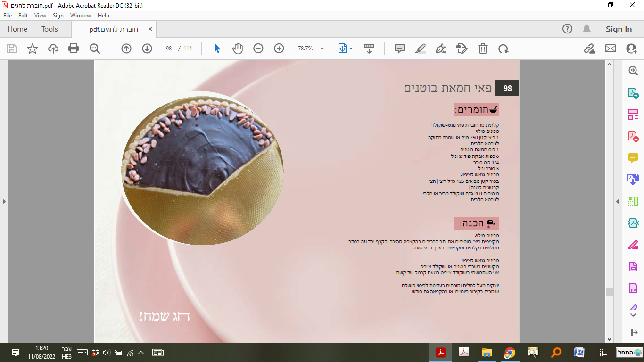The width and height of the screenshot is (644, 362).
Task: Open the yellow Comment tool in right pane
Action: (x=633, y=158)
